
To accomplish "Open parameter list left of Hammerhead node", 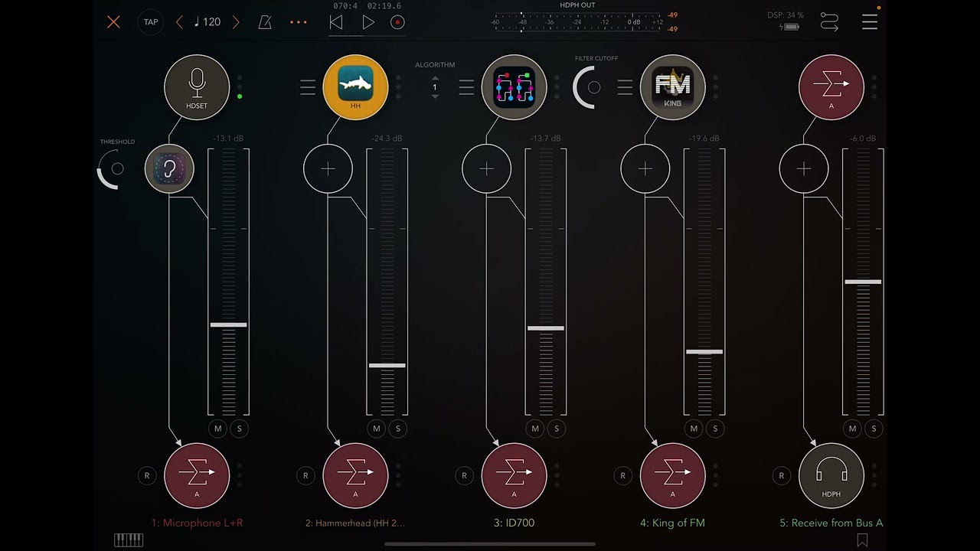I will click(x=308, y=87).
